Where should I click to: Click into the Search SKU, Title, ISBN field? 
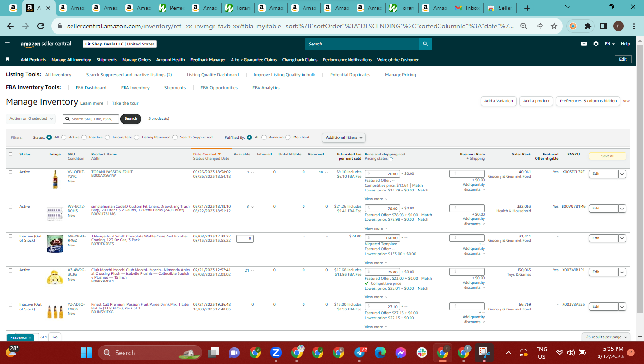pyautogui.click(x=90, y=119)
